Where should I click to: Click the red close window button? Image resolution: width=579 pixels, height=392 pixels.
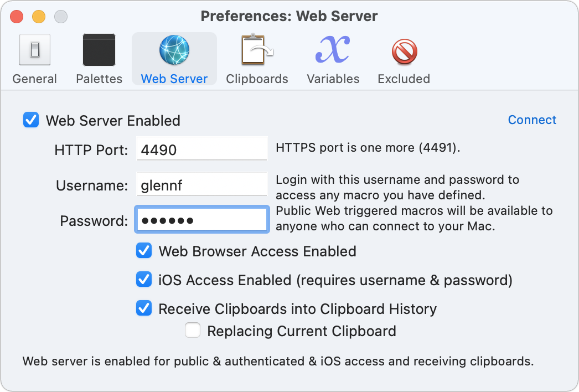[x=17, y=17]
